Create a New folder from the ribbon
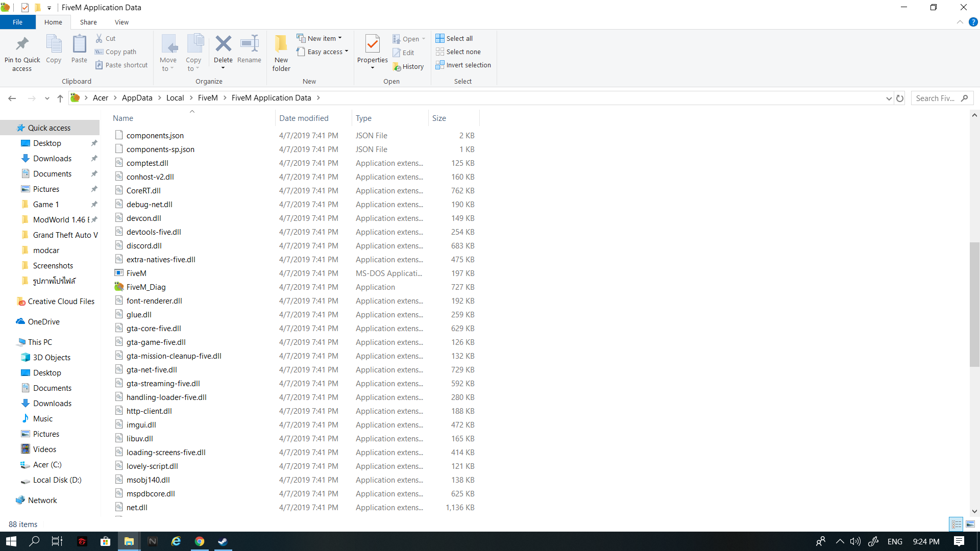 [x=281, y=53]
